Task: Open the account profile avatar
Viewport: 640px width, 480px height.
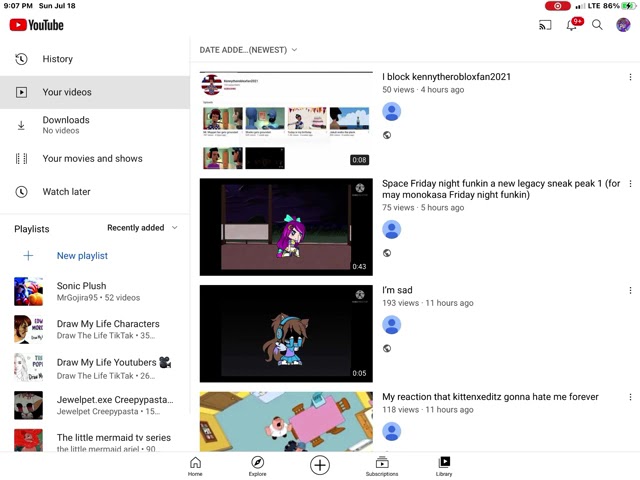Action: pyautogui.click(x=623, y=25)
